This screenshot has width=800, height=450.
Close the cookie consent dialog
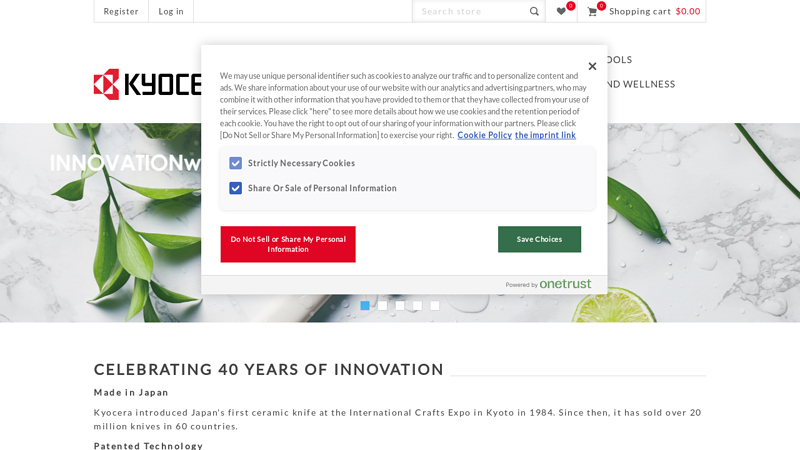[x=592, y=66]
